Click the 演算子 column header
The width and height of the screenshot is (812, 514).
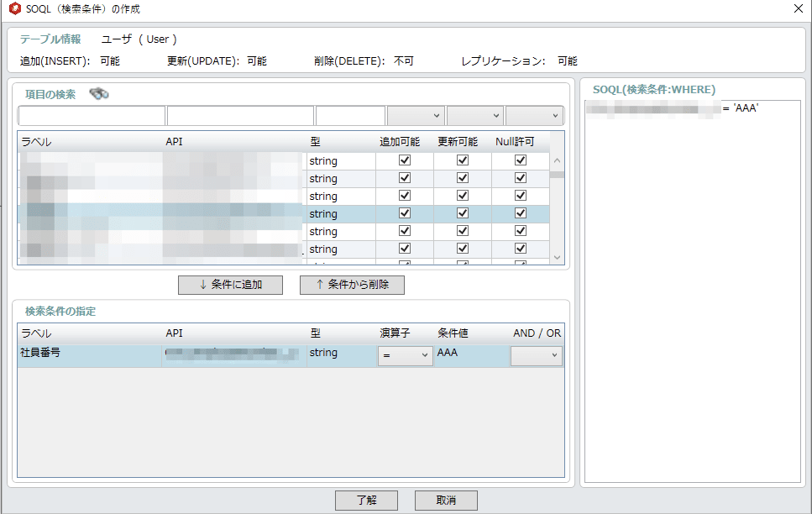[x=395, y=333]
